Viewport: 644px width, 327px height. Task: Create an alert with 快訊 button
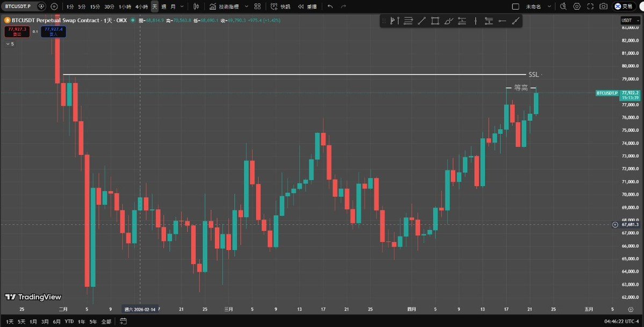pyautogui.click(x=280, y=6)
